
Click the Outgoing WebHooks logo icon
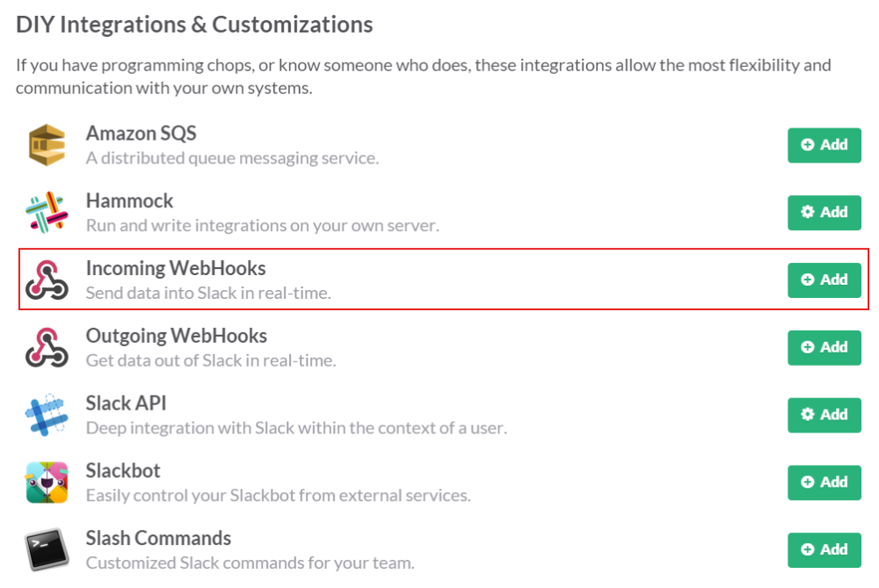(x=47, y=347)
